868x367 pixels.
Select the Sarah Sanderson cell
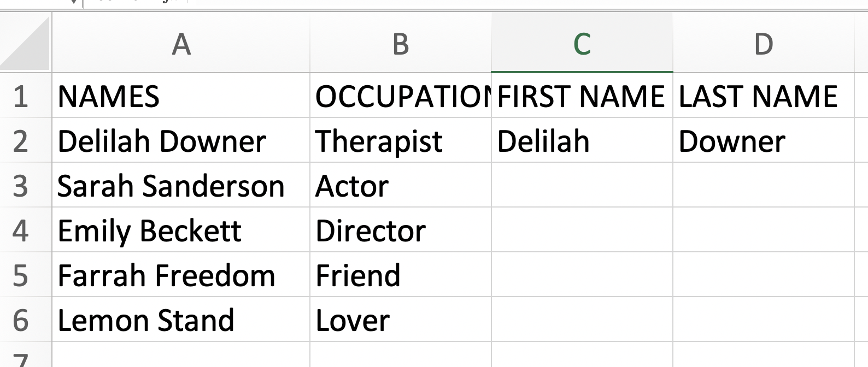pyautogui.click(x=181, y=185)
